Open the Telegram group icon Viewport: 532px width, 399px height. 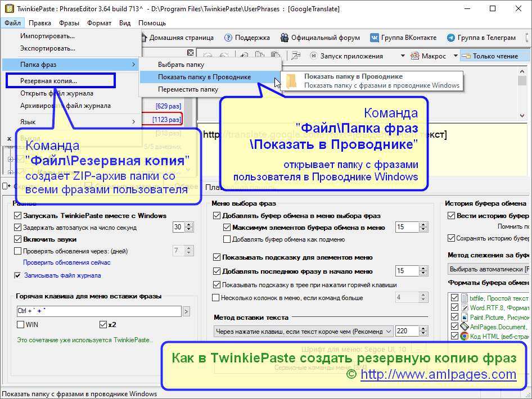tap(451, 38)
